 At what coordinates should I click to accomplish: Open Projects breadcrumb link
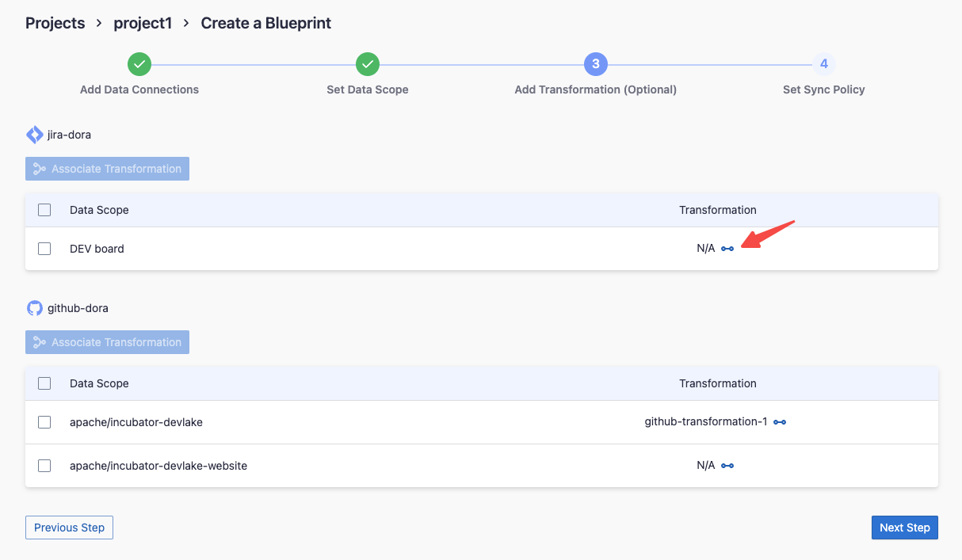pos(55,23)
